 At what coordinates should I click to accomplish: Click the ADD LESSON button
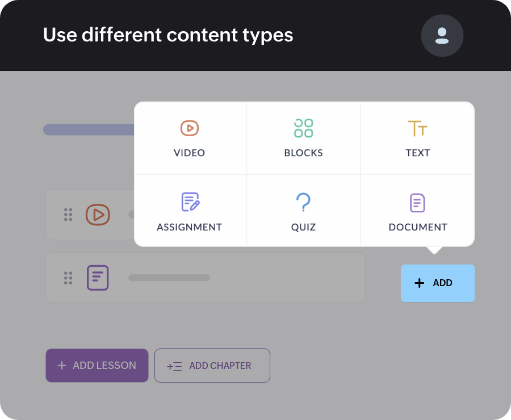[x=97, y=366]
